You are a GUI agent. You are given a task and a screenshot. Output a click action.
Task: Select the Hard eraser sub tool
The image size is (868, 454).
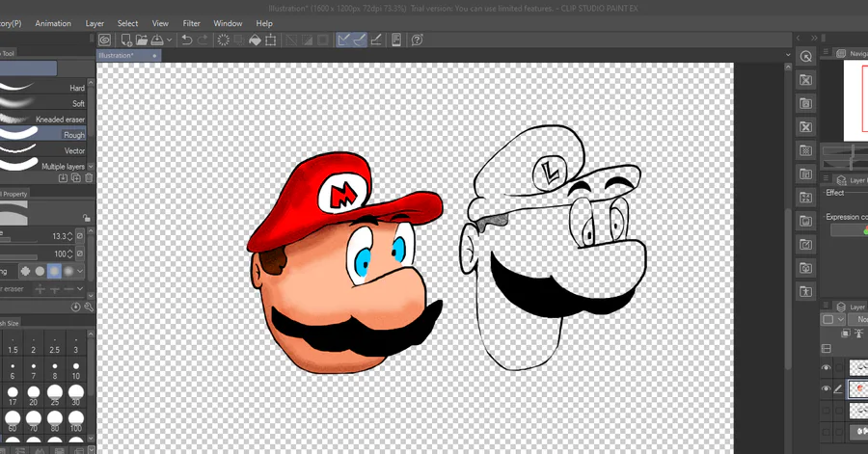[43, 88]
